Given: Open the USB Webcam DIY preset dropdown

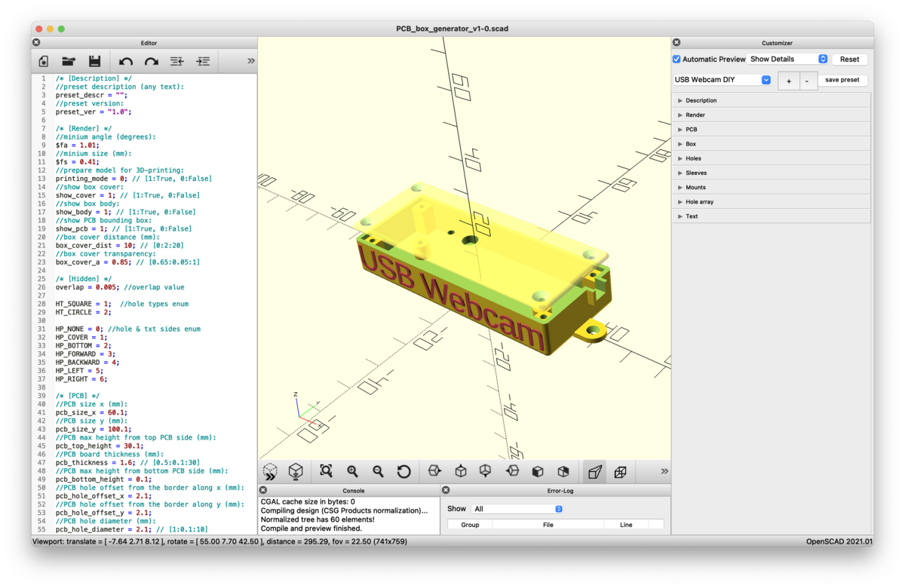Looking at the screenshot, I should pos(722,80).
